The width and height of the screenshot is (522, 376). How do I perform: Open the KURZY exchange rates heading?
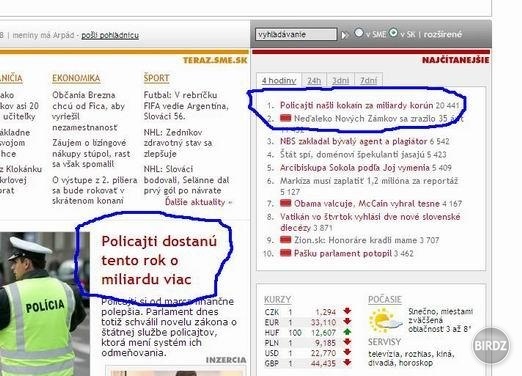(278, 300)
